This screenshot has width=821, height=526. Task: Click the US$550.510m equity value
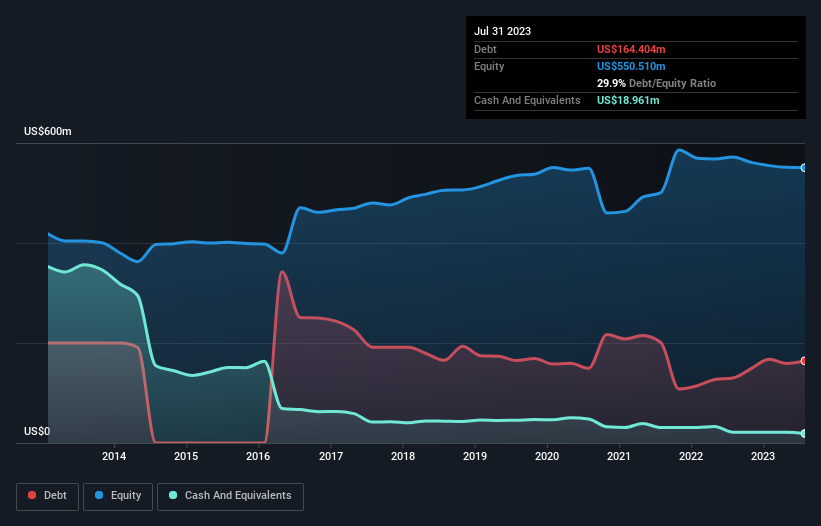(631, 66)
